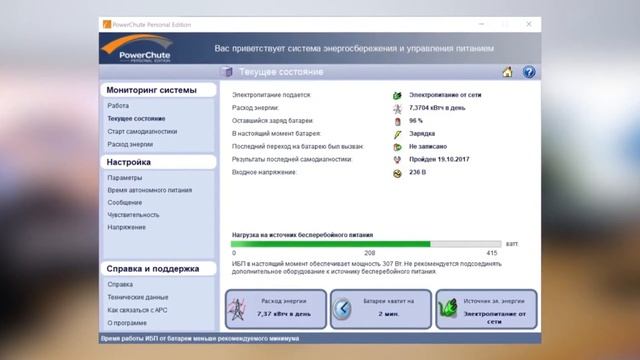Click the energy usage pylon icon in list
Viewport: 640px width, 360px height.
click(397, 108)
